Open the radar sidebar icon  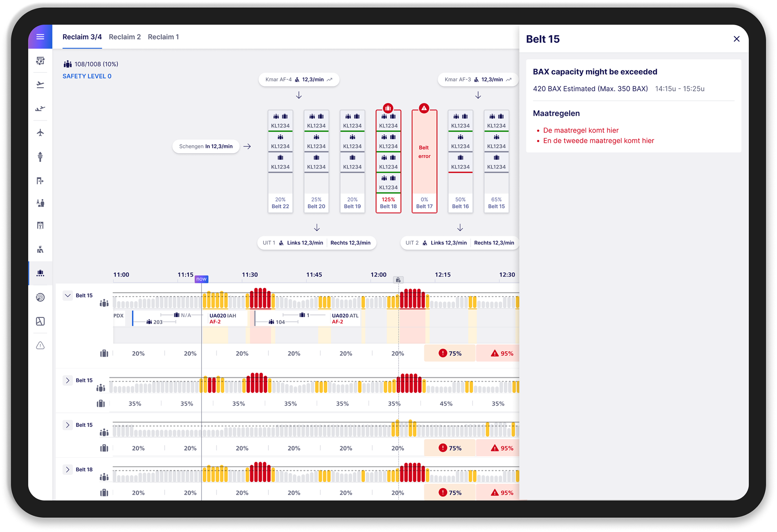pos(40,297)
